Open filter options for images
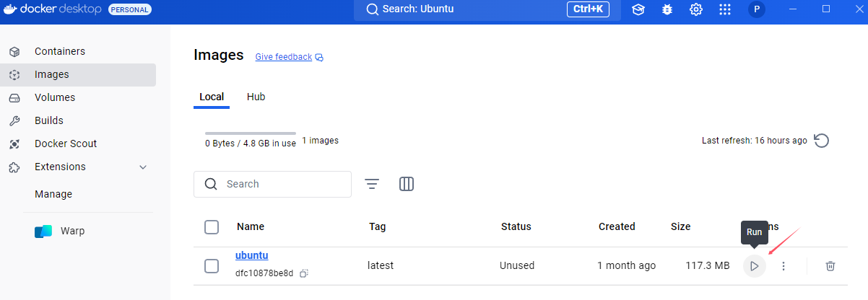 coord(372,184)
